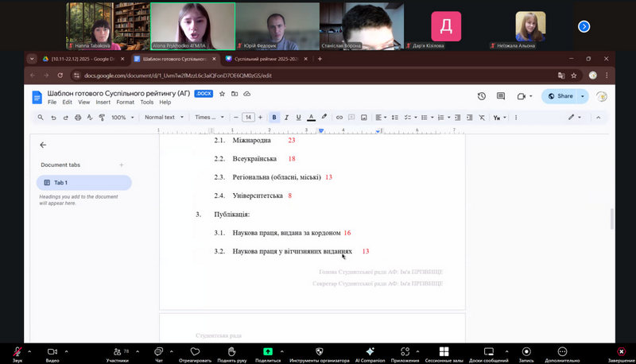This screenshot has width=636, height=364.
Task: Click the text color button
Action: pyautogui.click(x=310, y=117)
